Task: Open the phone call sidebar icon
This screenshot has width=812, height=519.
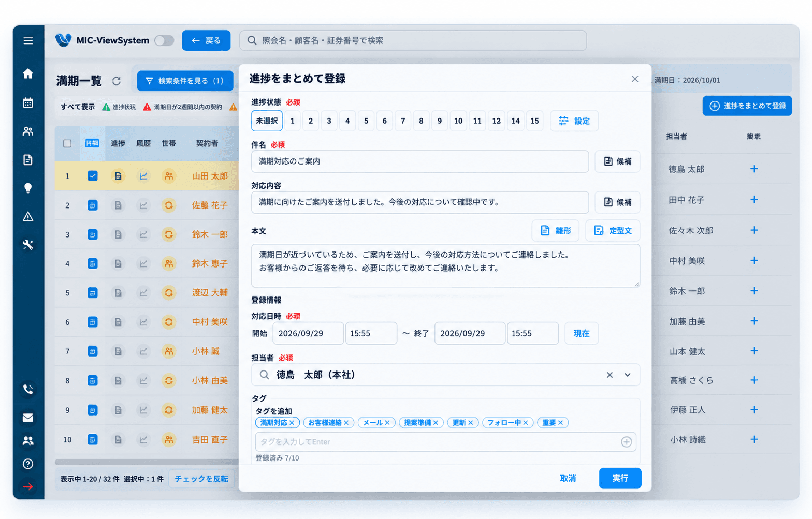Action: coord(28,389)
